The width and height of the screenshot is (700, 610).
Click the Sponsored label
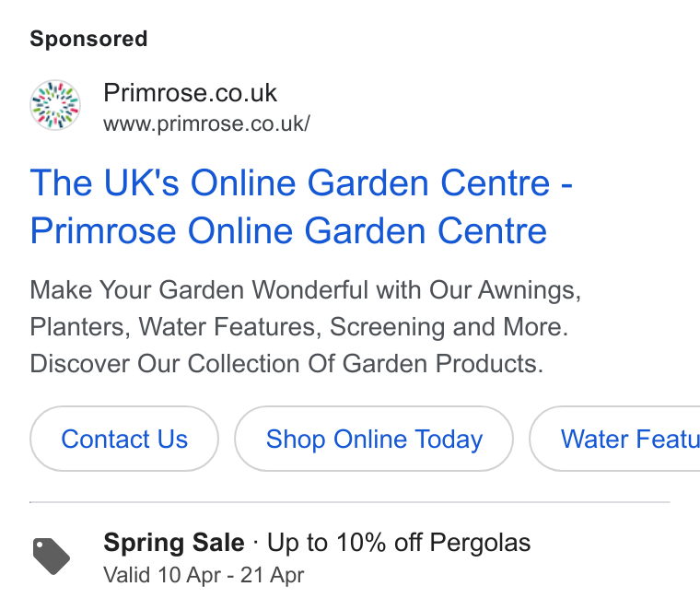pyautogui.click(x=88, y=39)
